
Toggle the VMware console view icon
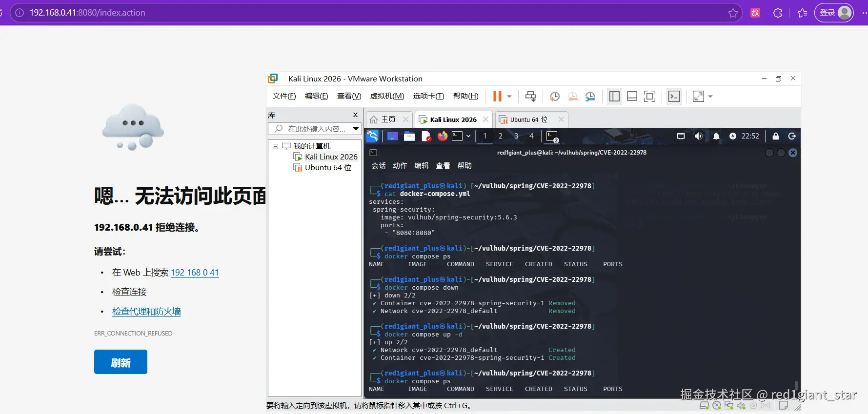click(674, 97)
